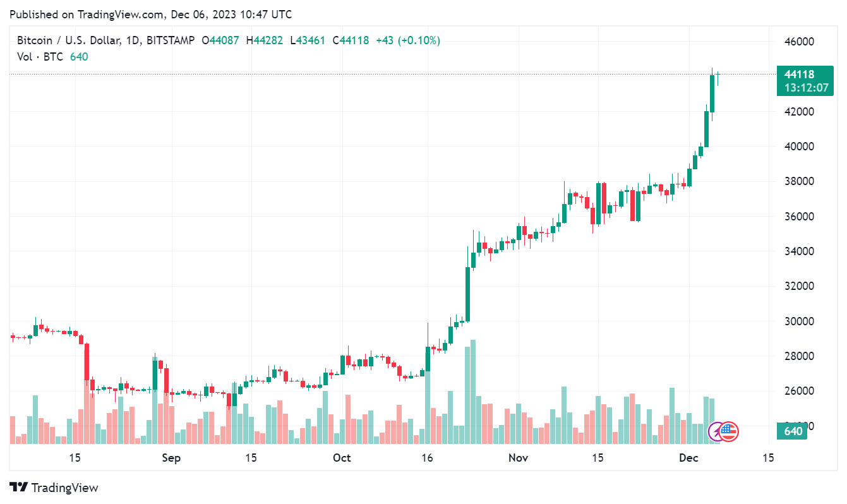
Task: Click the TradingView logo icon
Action: pos(18,488)
